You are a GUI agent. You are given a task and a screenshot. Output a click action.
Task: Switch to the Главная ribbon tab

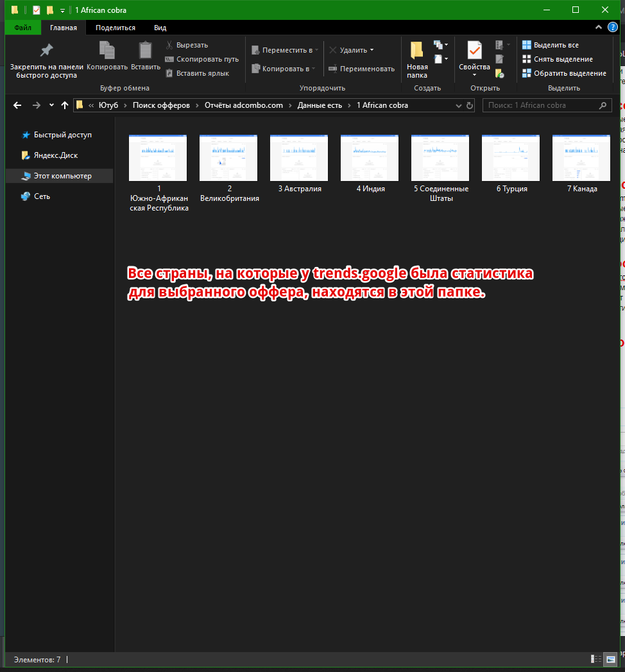click(x=64, y=28)
